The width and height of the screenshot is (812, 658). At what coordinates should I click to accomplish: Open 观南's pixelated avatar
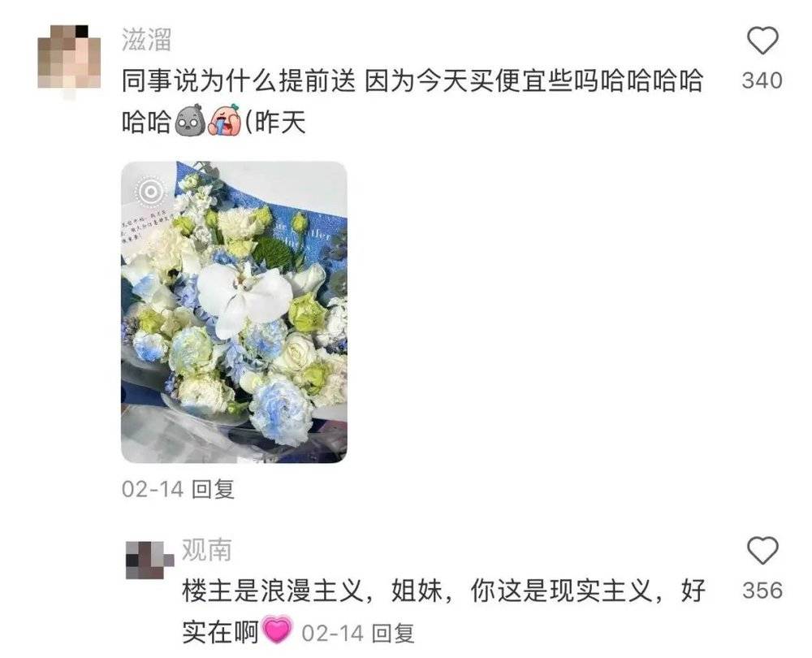pyautogui.click(x=149, y=560)
